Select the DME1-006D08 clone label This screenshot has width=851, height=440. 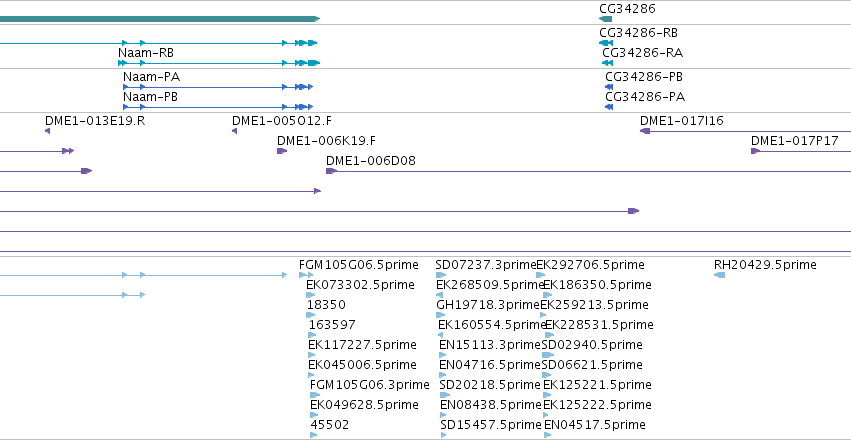tap(371, 161)
